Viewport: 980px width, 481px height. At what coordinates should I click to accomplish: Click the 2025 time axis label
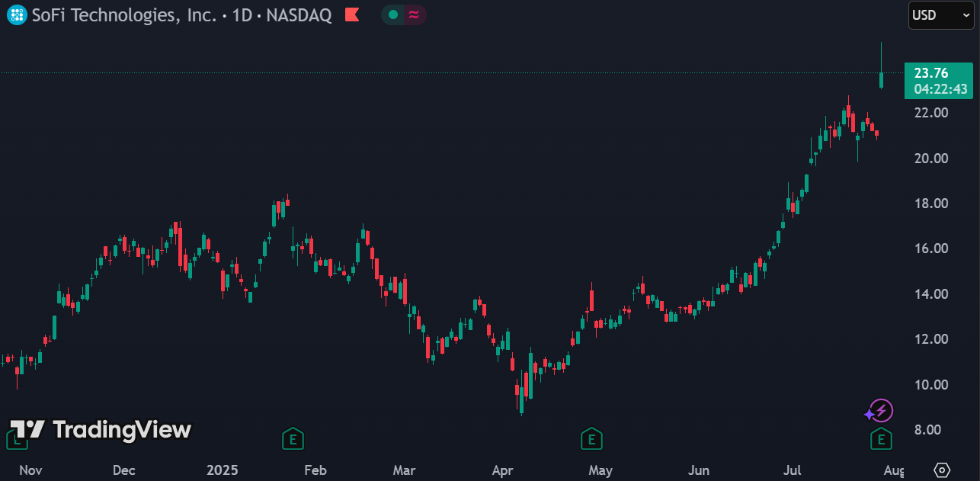point(223,470)
